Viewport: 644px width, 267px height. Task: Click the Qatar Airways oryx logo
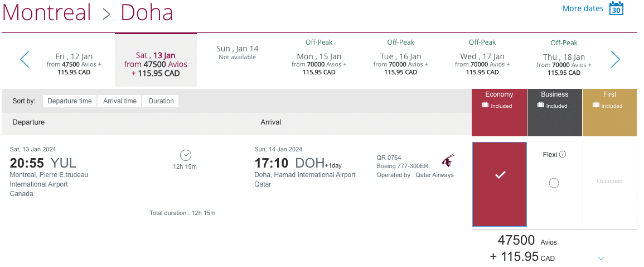click(448, 161)
